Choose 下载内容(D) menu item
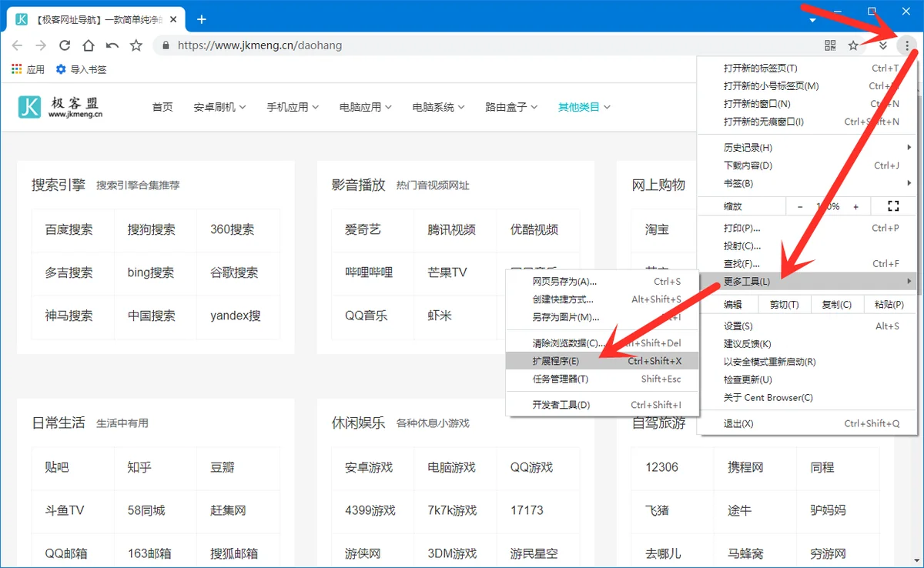Image resolution: width=924 pixels, height=568 pixels. 808,165
